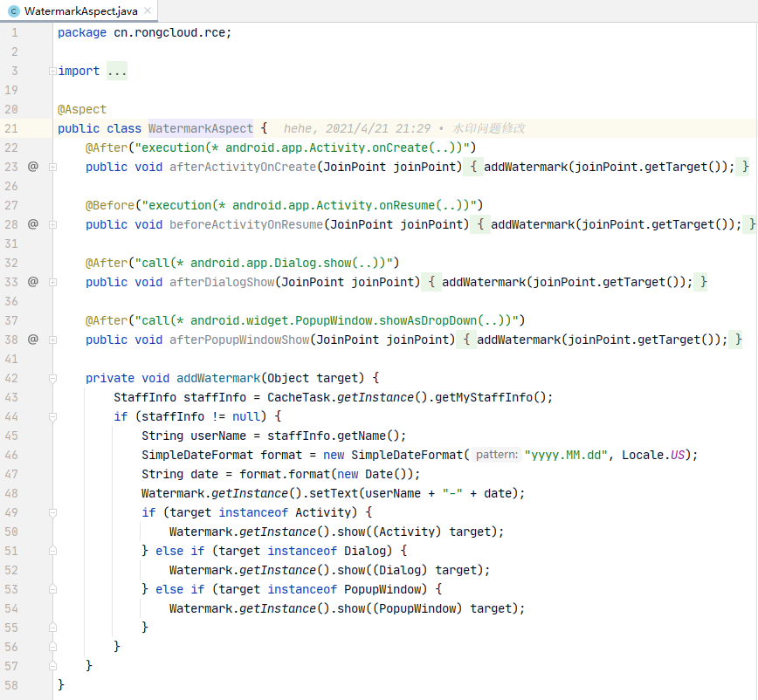Click the afterActivityOnCreate method name
The width and height of the screenshot is (758, 700).
pyautogui.click(x=243, y=167)
